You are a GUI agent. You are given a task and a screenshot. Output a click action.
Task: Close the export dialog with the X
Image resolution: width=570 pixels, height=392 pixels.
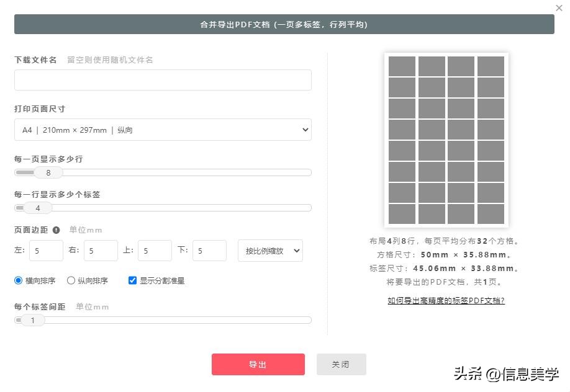tap(558, 8)
